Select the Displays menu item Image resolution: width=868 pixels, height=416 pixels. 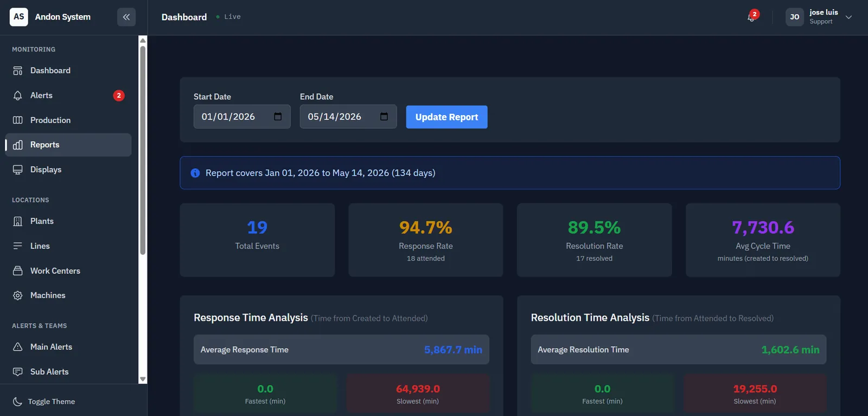point(68,169)
